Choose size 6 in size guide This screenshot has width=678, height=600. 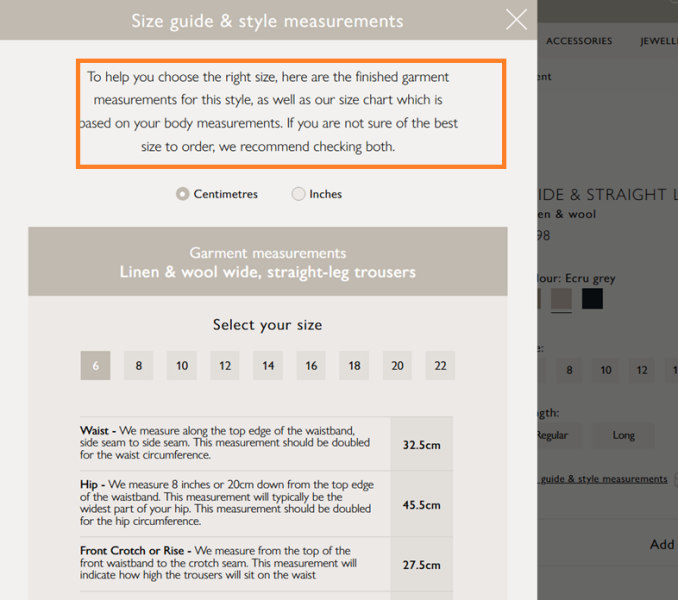coord(96,366)
